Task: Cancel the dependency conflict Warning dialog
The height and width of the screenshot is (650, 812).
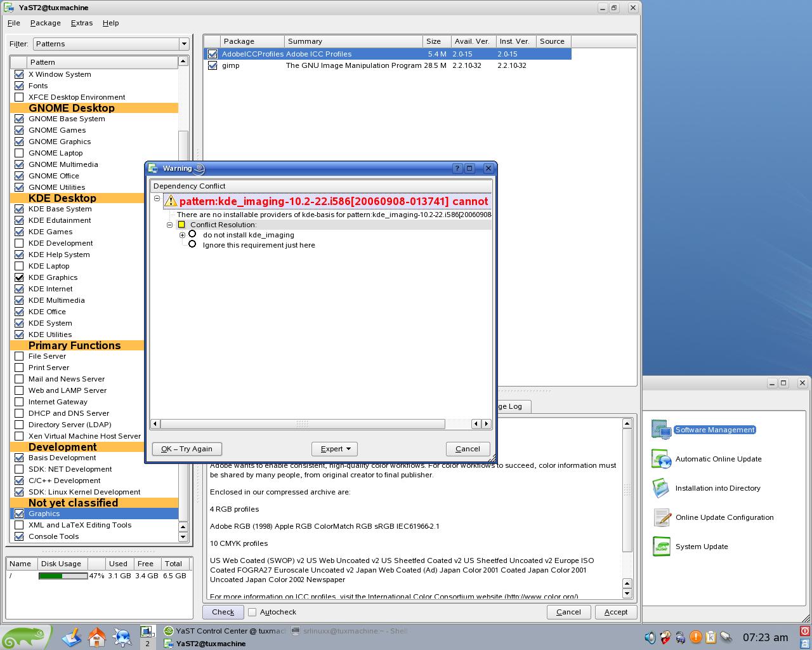Action: click(468, 449)
